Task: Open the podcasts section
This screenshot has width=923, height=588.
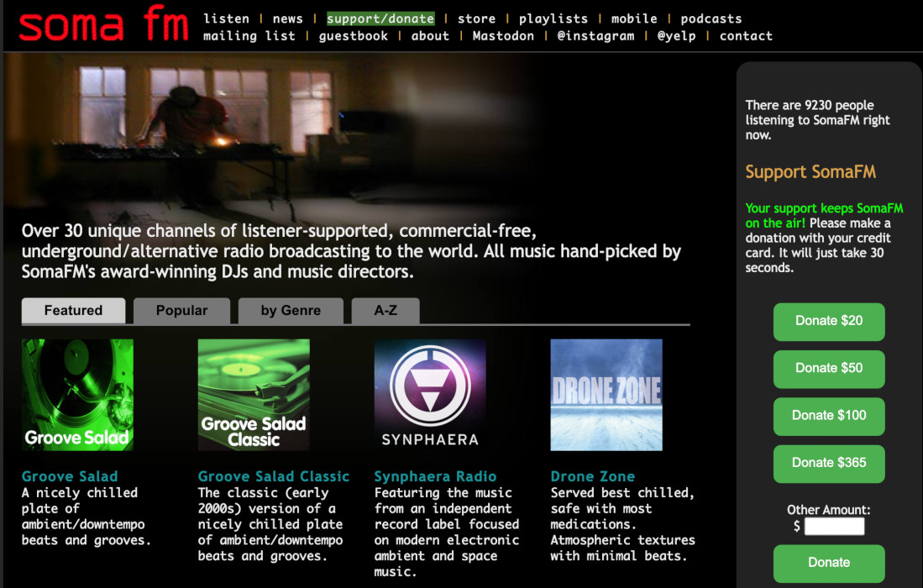Action: tap(711, 18)
